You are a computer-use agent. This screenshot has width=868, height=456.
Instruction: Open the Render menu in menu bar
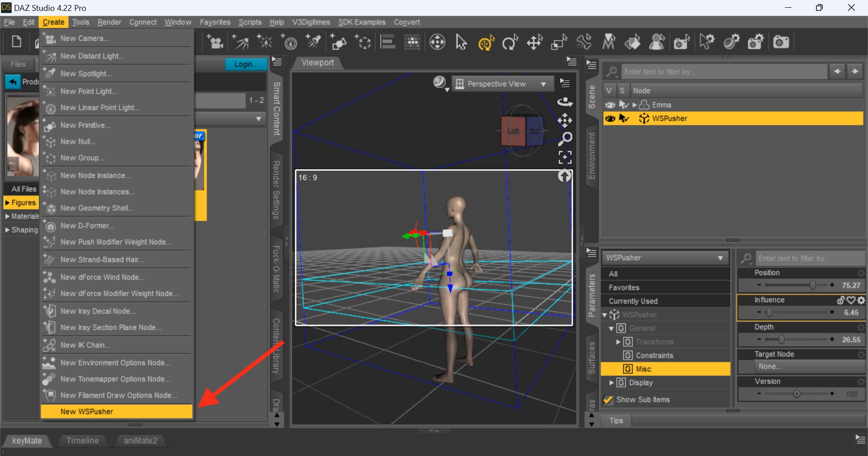[109, 22]
